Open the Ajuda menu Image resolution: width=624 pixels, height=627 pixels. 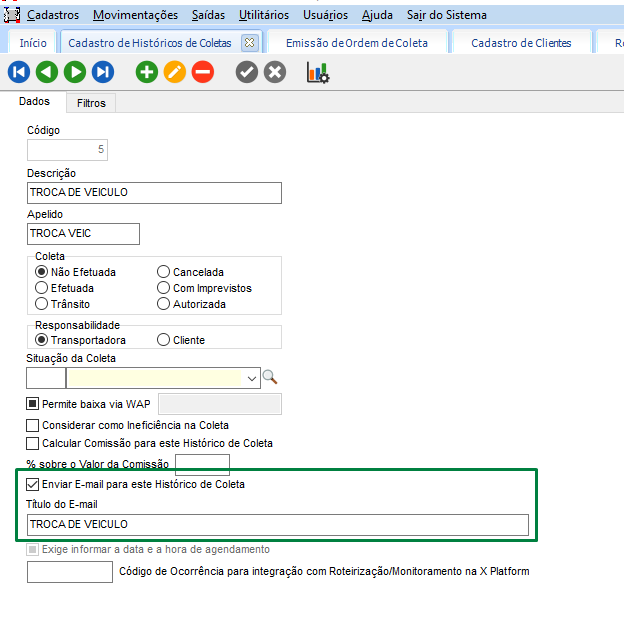tap(377, 15)
